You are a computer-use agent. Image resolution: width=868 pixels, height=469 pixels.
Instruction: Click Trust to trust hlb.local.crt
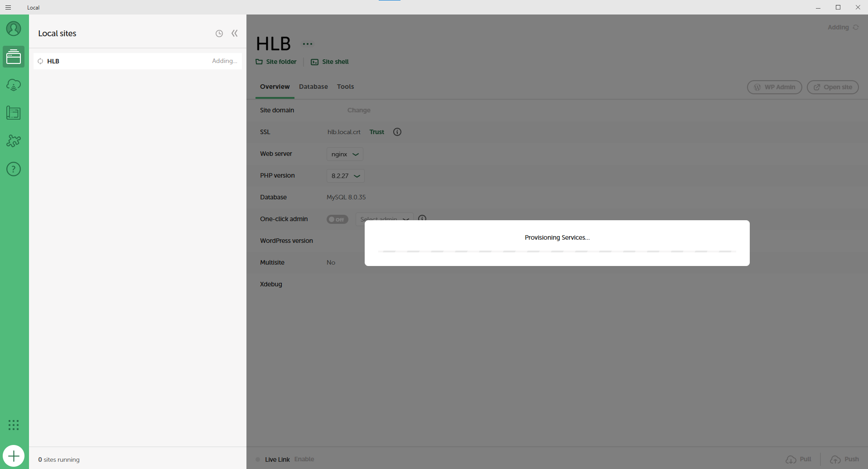pyautogui.click(x=376, y=131)
